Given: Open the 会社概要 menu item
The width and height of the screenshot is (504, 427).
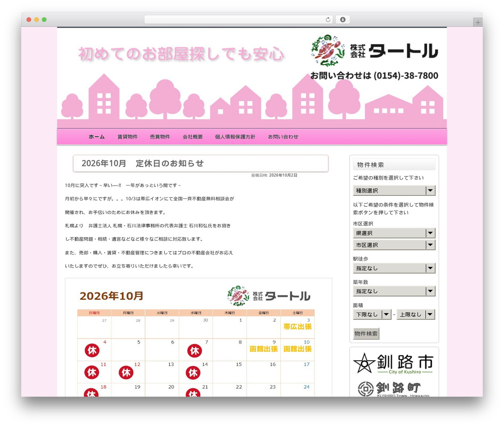Looking at the screenshot, I should (193, 137).
